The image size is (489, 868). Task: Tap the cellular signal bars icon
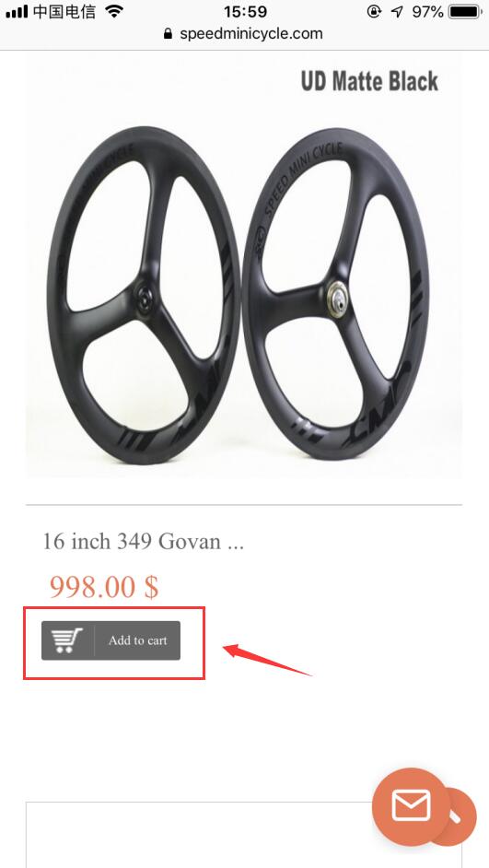coord(17,11)
